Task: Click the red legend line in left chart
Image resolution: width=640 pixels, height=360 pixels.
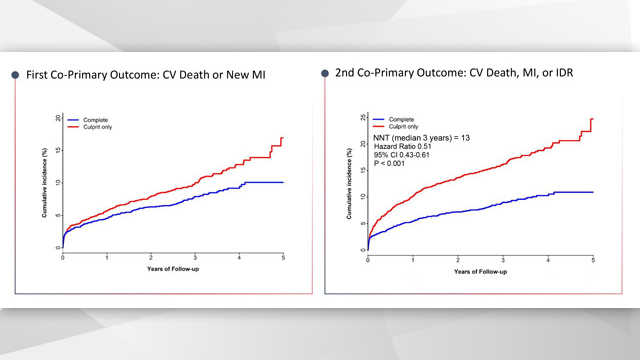Action: point(73,127)
